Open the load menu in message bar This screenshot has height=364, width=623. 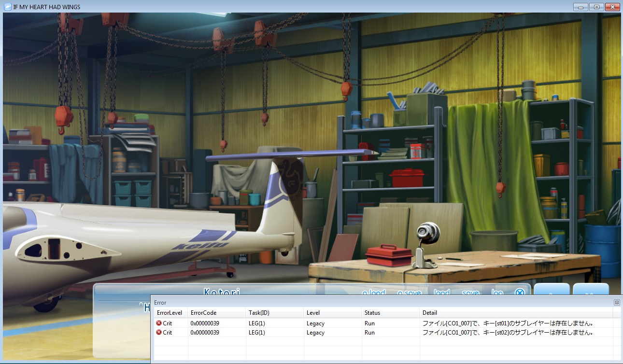point(441,292)
